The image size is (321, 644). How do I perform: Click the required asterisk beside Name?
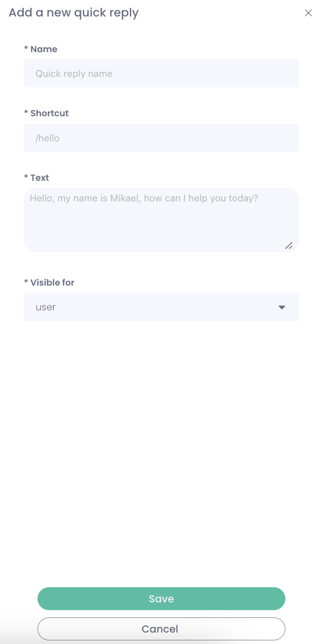coord(26,49)
